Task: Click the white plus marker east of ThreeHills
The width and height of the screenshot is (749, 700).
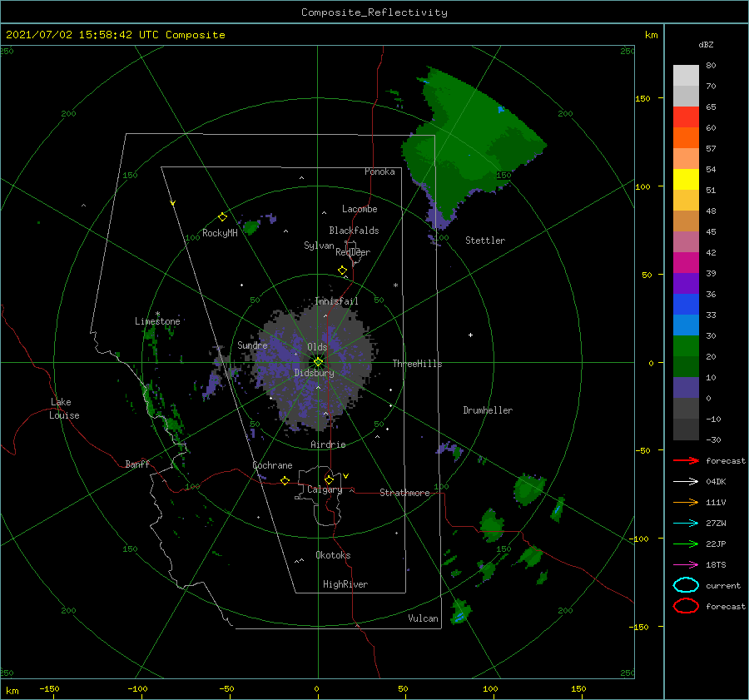Action: tap(470, 335)
